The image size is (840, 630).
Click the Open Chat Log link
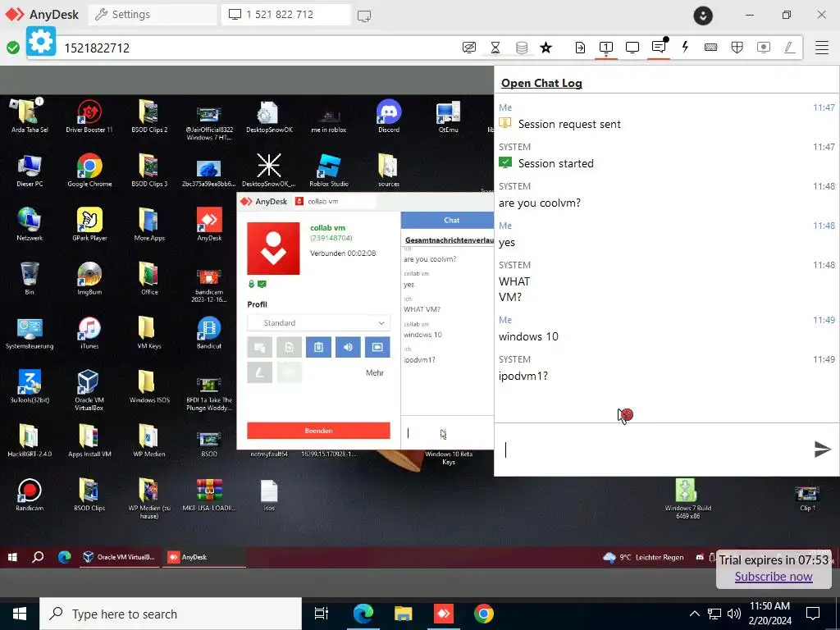click(541, 83)
